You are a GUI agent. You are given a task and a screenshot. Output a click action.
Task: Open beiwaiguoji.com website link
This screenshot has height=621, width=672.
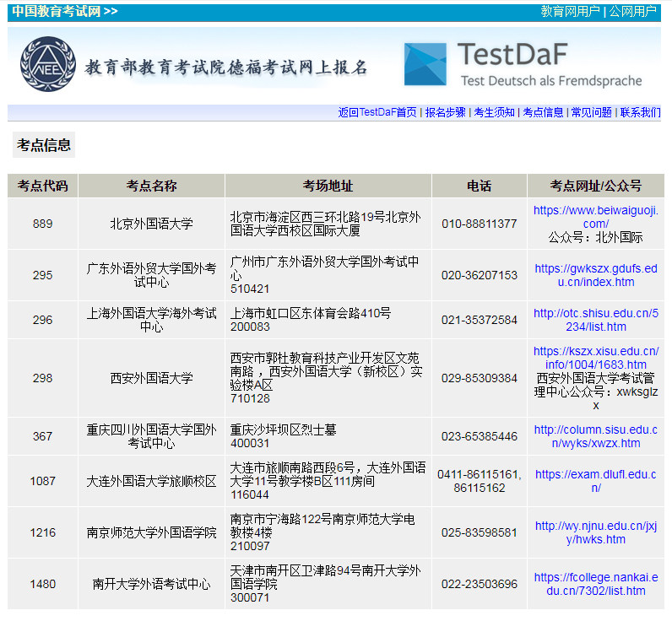pyautogui.click(x=596, y=217)
